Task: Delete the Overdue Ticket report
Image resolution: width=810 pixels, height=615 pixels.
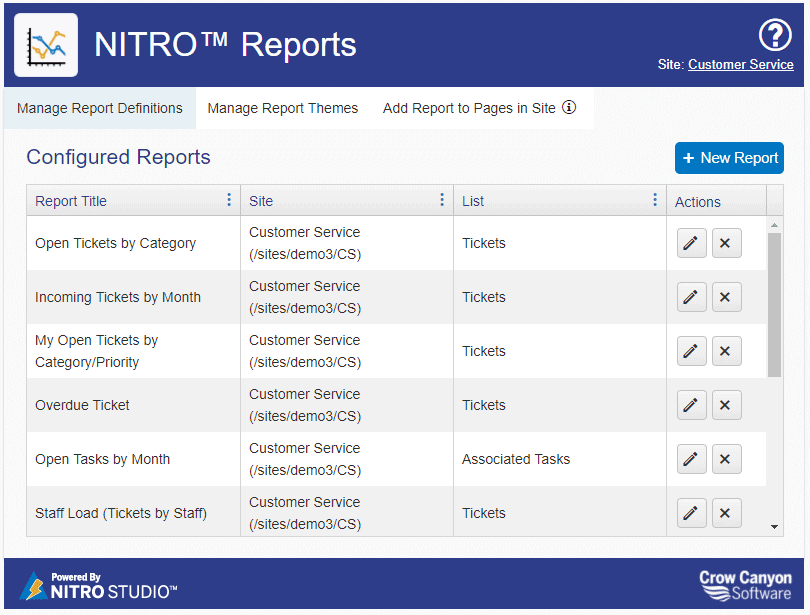Action: tap(726, 405)
